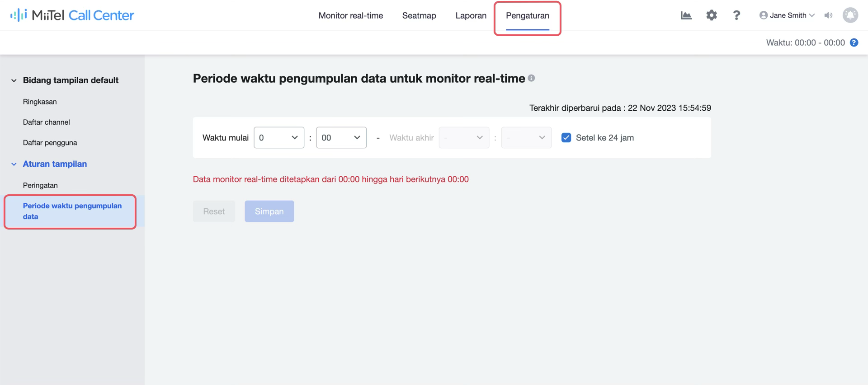Click the red Data monitor real-time message
868x385 pixels.
tap(331, 179)
